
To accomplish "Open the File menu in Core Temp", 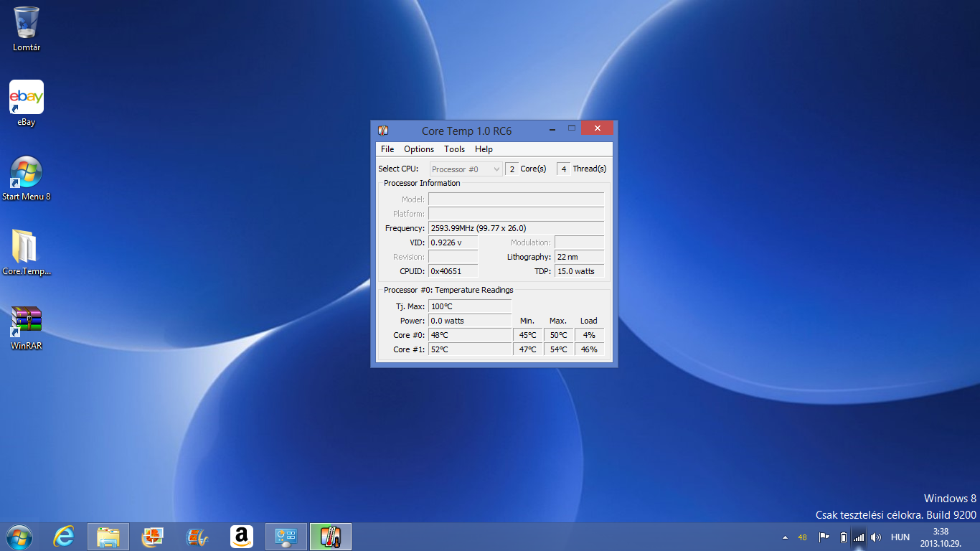I will click(x=387, y=149).
